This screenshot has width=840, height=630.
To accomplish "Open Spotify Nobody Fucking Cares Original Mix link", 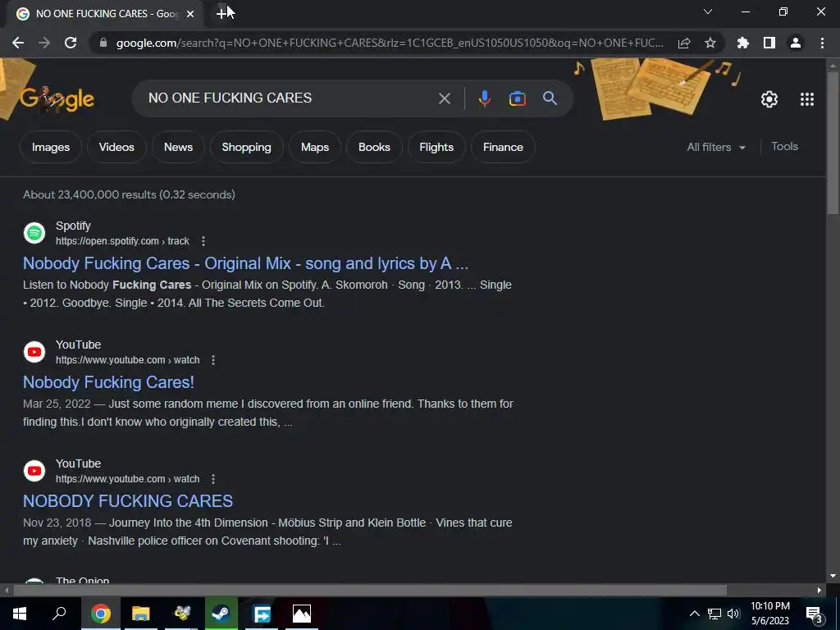I will coord(245,263).
